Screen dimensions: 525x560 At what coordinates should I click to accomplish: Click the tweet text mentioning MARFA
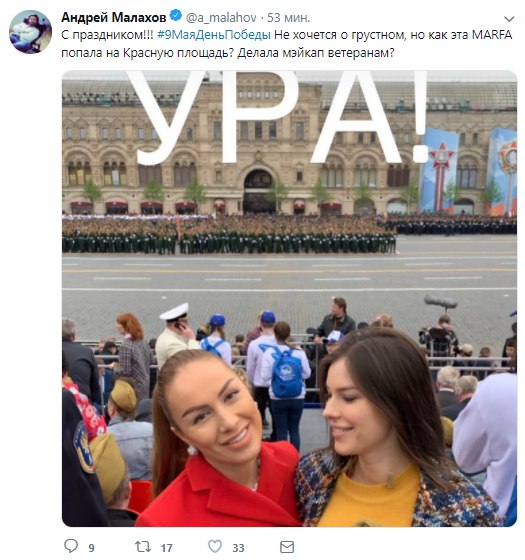coord(286,44)
